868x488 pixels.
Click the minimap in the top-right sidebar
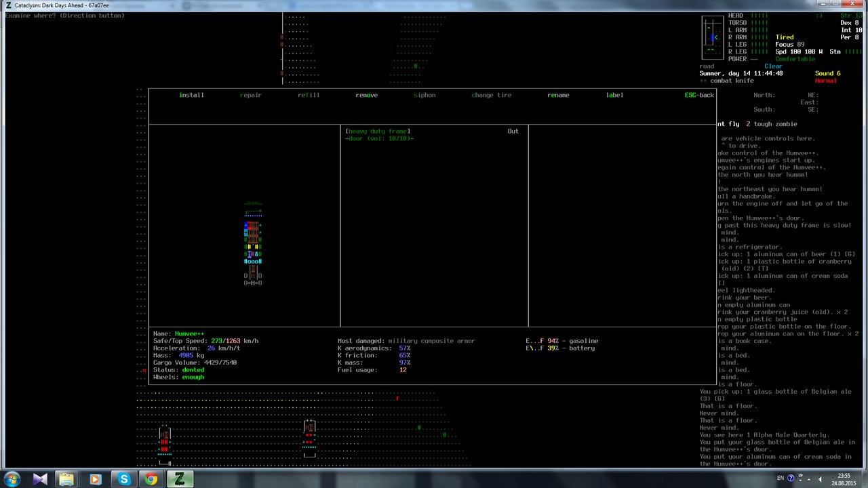pyautogui.click(x=712, y=37)
